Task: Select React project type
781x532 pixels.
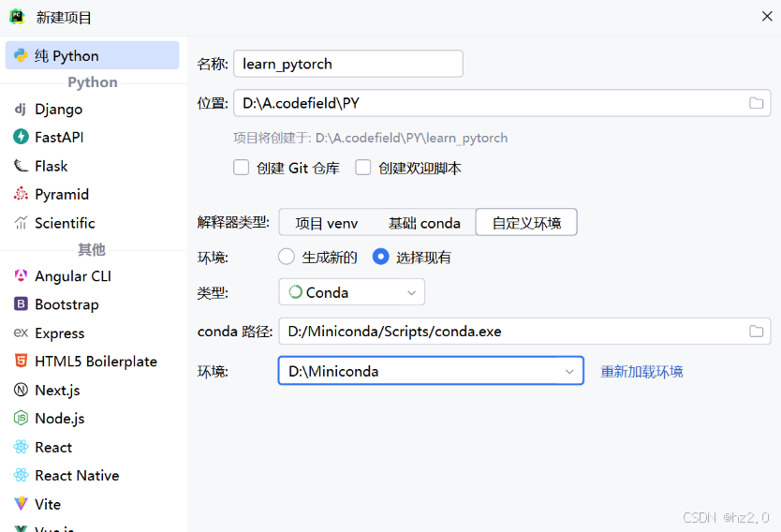Action: tap(92, 447)
